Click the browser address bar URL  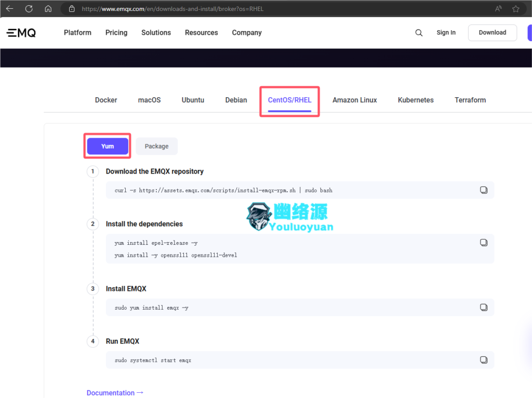point(172,9)
